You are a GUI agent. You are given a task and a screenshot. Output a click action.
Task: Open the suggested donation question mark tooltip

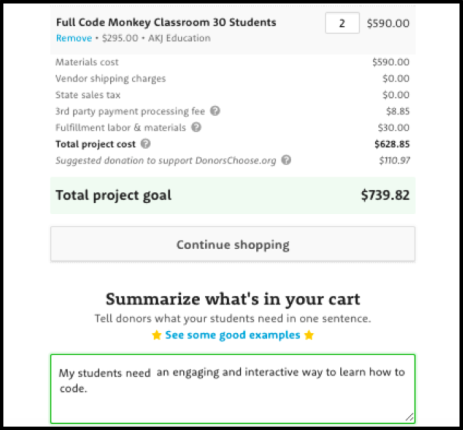pyautogui.click(x=286, y=160)
